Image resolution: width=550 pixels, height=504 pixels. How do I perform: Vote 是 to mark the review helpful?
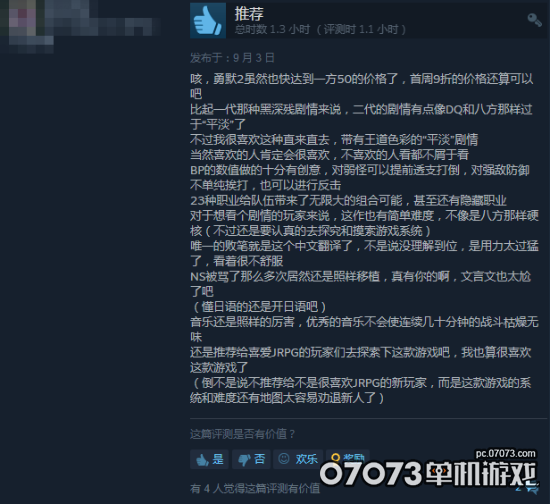tap(209, 459)
